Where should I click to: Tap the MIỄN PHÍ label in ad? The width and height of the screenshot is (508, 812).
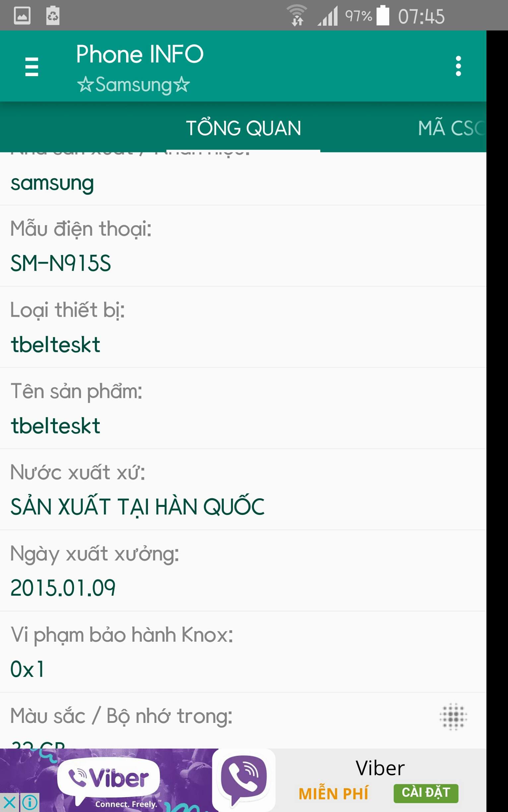[333, 793]
